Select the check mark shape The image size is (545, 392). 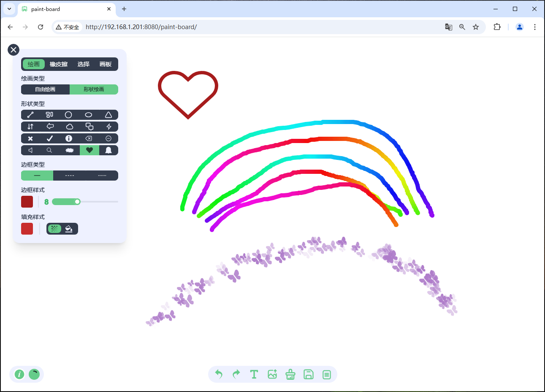[50, 138]
